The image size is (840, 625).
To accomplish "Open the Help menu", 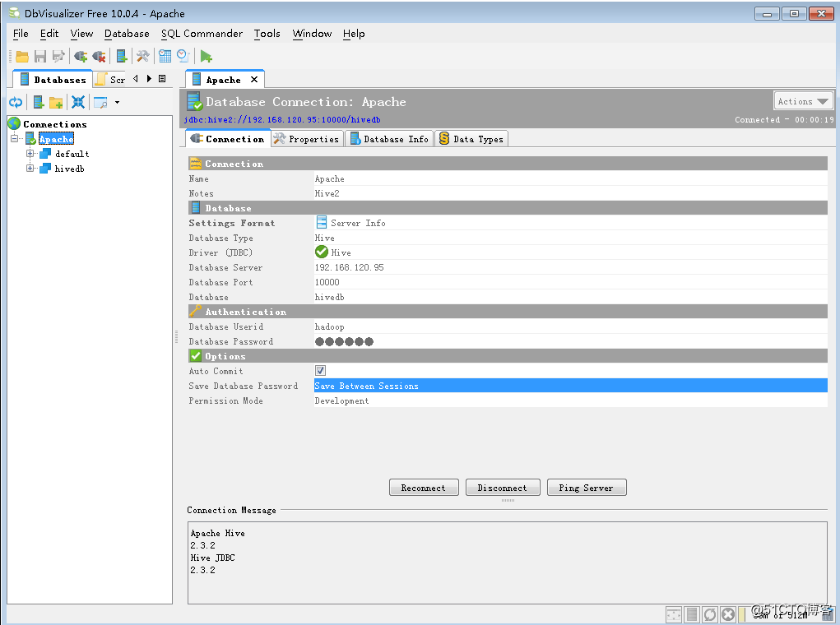I will click(354, 33).
